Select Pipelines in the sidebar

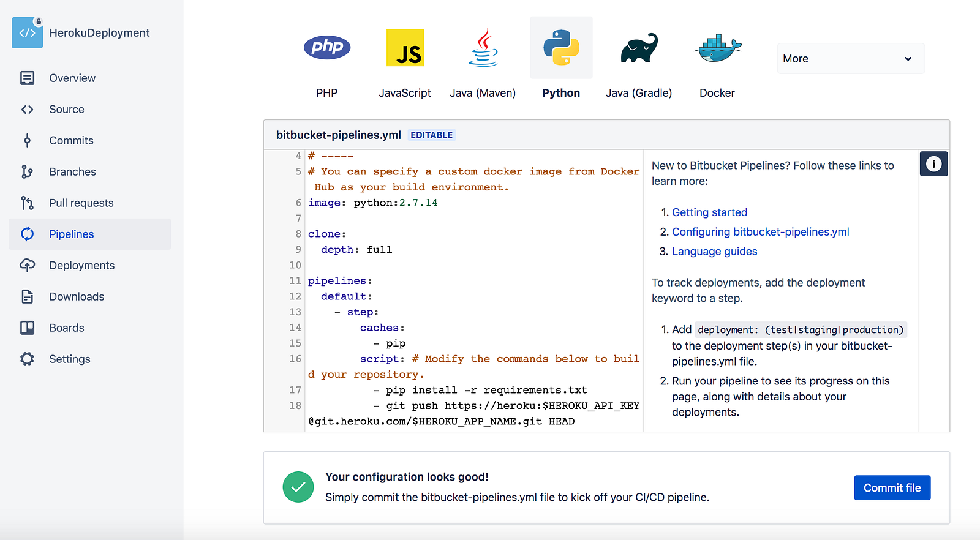(89, 234)
